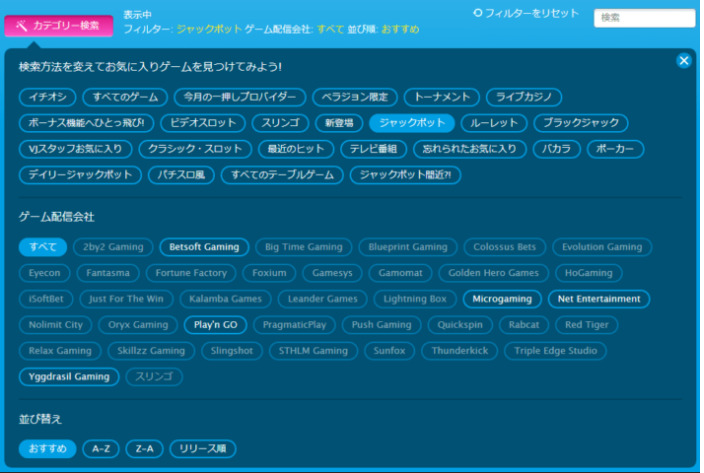Choose 今月の一押しプロバイダー category
704x473 pixels.
(240, 97)
